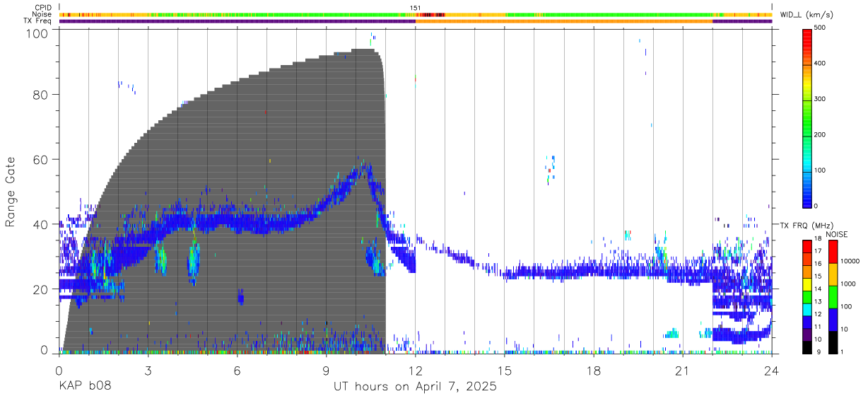Click the 500 tick on width colorbar
This screenshot has width=868, height=401.
tap(821, 28)
